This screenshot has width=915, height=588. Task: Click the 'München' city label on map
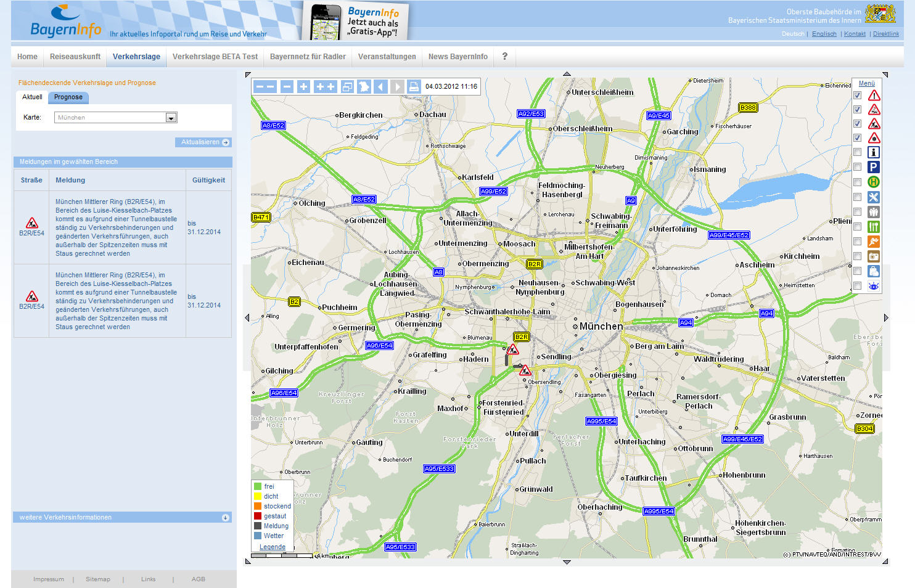point(601,326)
